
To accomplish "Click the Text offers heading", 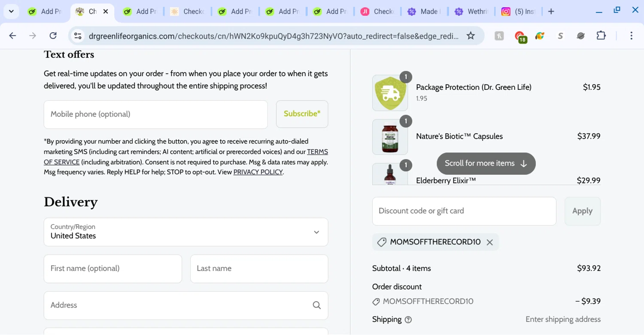I will click(69, 55).
